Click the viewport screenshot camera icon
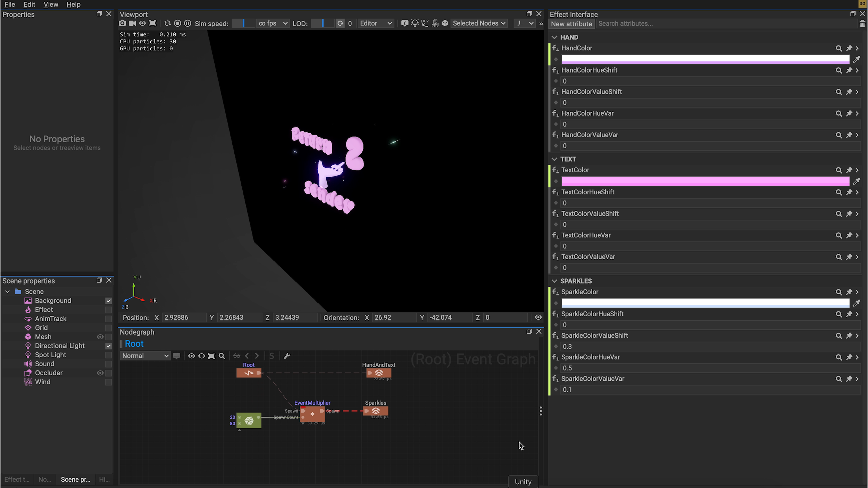 coord(122,23)
